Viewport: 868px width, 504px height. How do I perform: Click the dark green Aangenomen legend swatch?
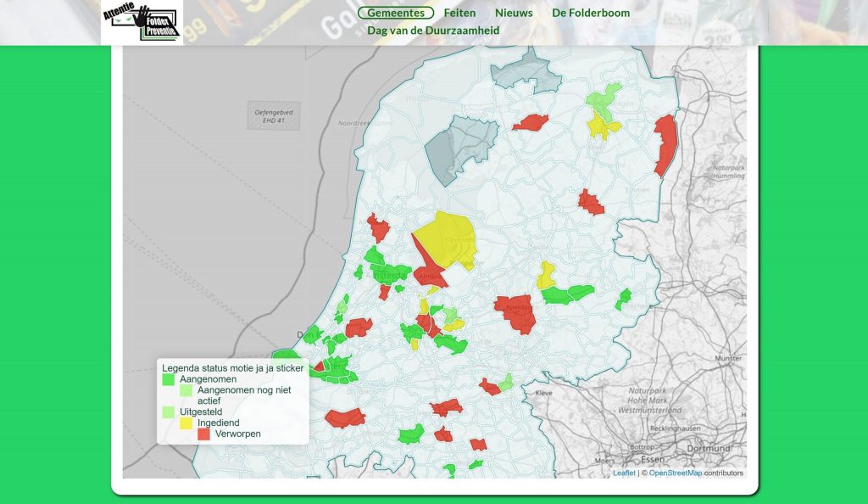(169, 379)
